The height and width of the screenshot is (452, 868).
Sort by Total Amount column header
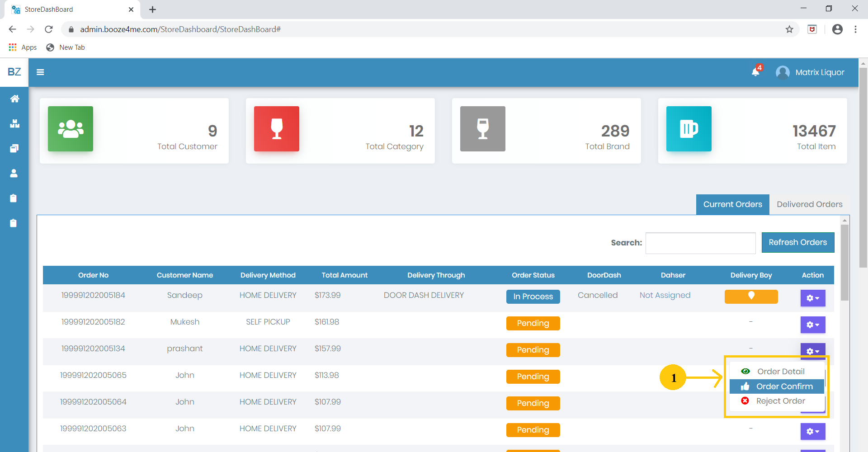coord(344,275)
